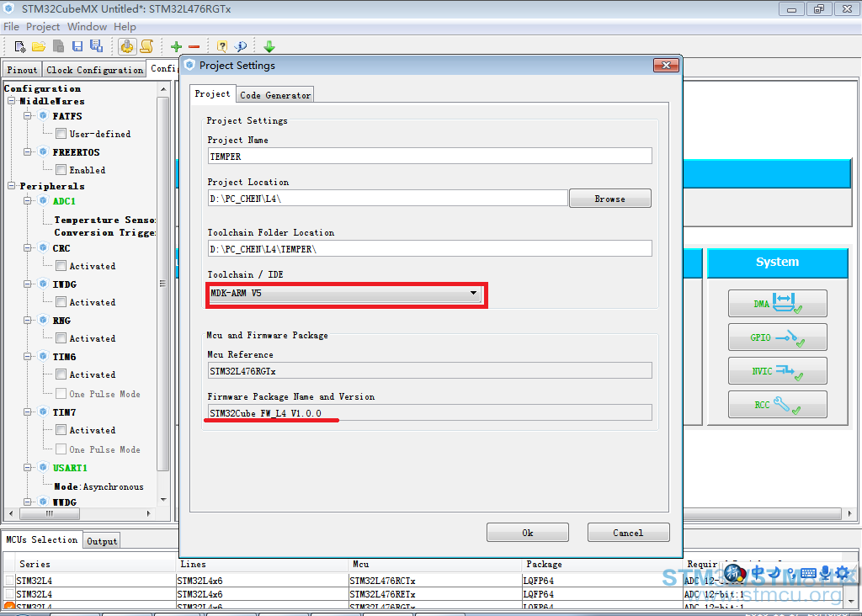Open the DMA system configuration button
The width and height of the screenshot is (862, 616).
[777, 303]
